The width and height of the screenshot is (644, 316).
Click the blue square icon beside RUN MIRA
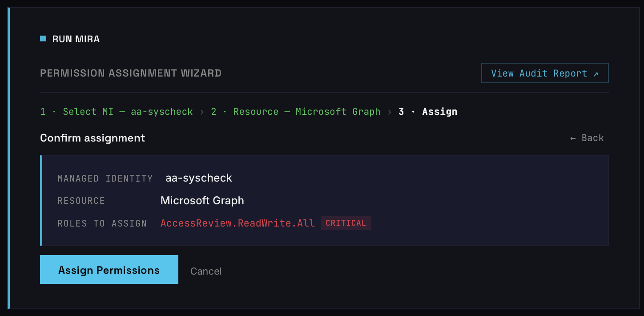click(43, 39)
